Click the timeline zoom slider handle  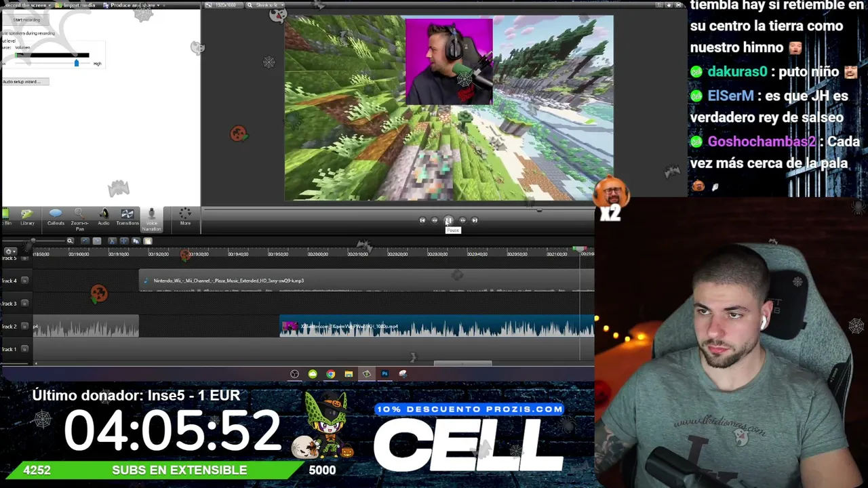(x=33, y=241)
